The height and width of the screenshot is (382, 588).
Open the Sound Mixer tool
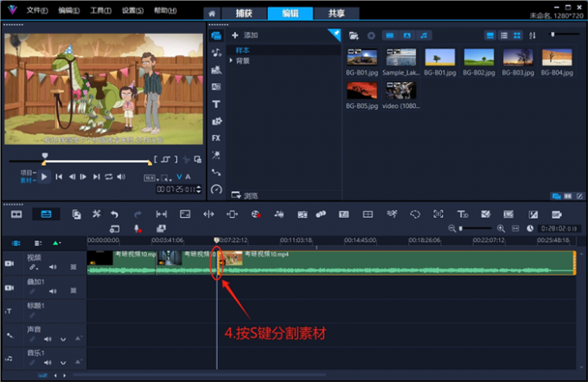pyautogui.click(x=278, y=214)
